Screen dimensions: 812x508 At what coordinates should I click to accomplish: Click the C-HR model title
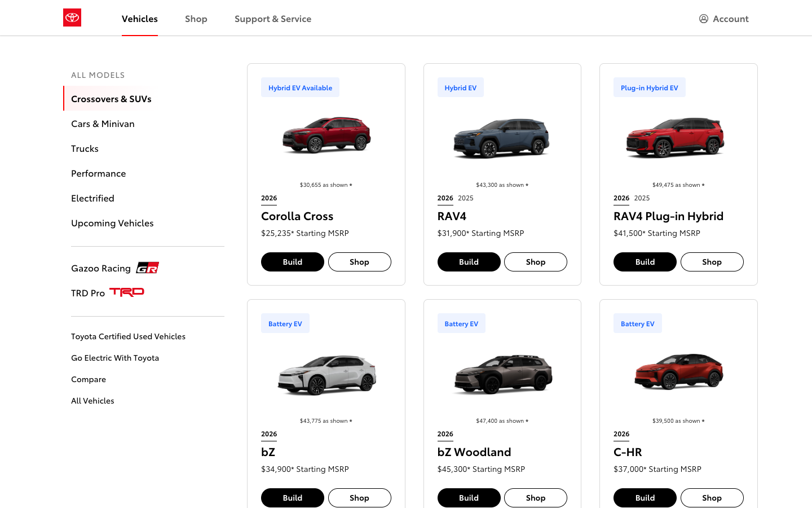628,452
